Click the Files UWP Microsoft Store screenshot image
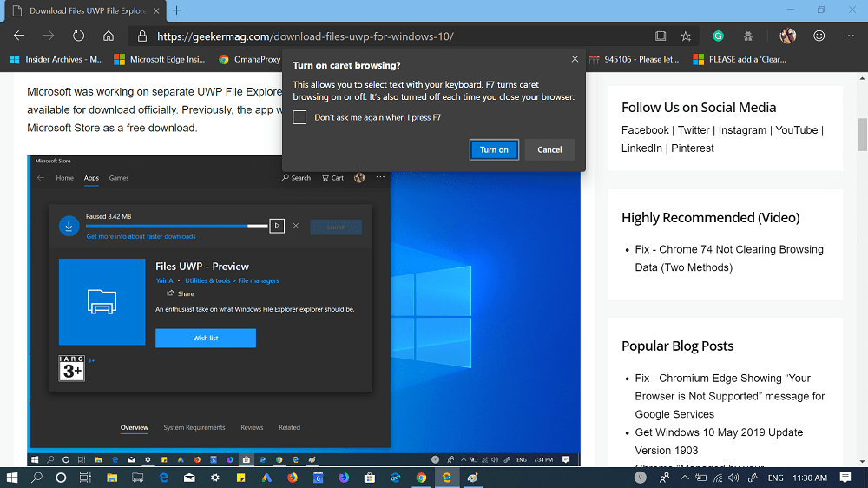Image resolution: width=868 pixels, height=488 pixels. [x=303, y=311]
